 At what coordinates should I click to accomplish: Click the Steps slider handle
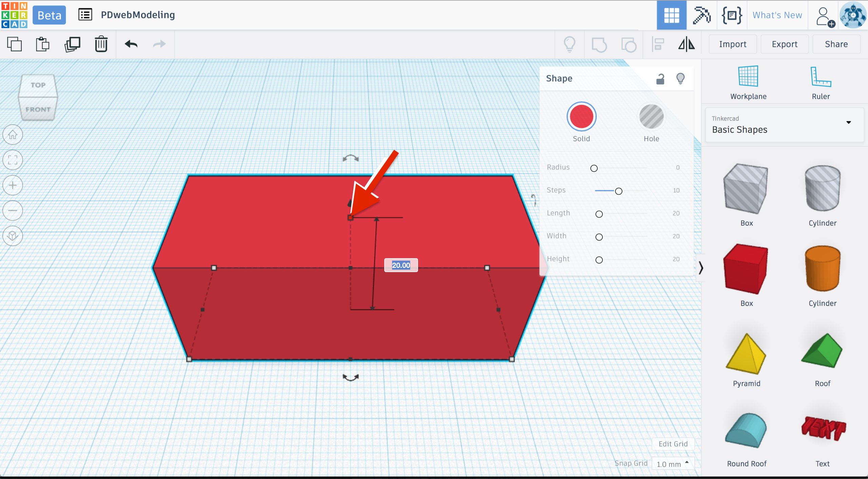(618, 191)
